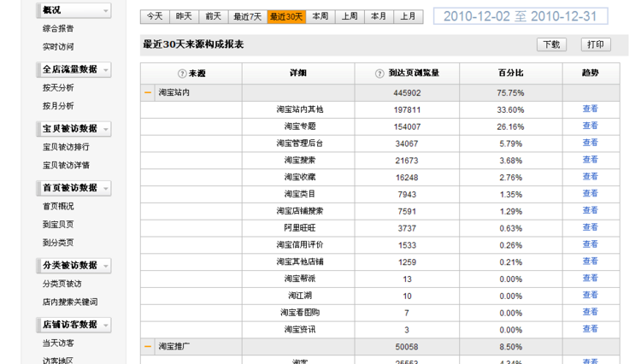This screenshot has height=364, width=641.
Task: Click the 75.75% percentage cell
Action: (511, 93)
